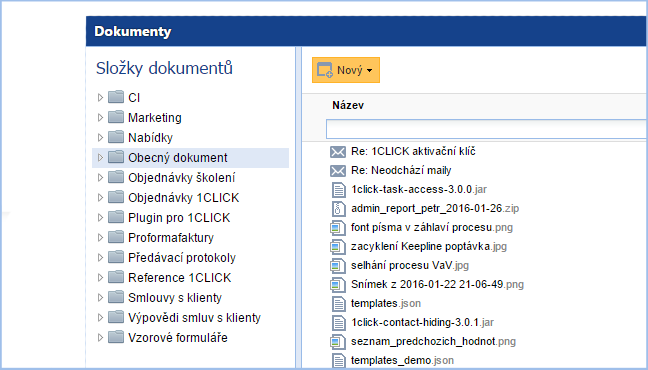Click image icon of seznam_predchozich_hodnot.png
Screen dimensions: 648x370
pyautogui.click(x=338, y=342)
